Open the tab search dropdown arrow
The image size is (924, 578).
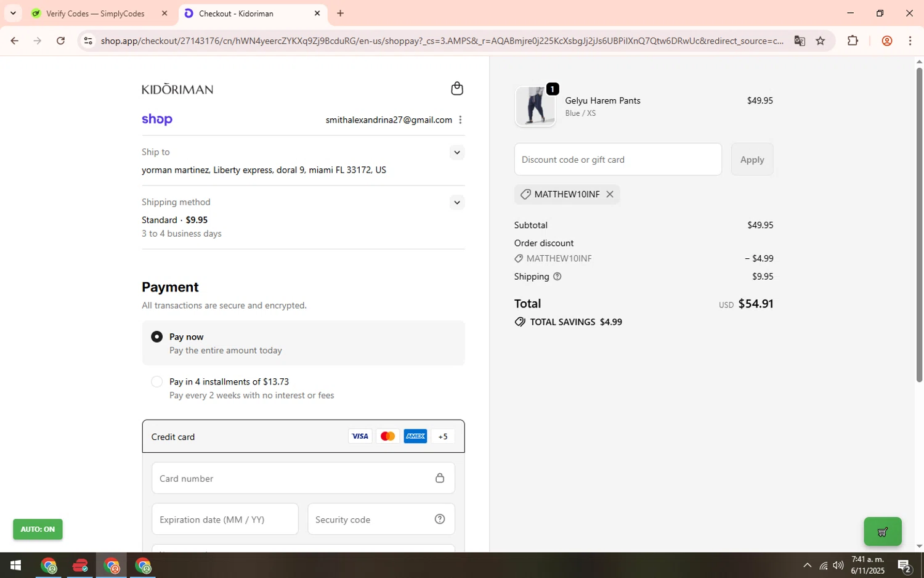[13, 13]
